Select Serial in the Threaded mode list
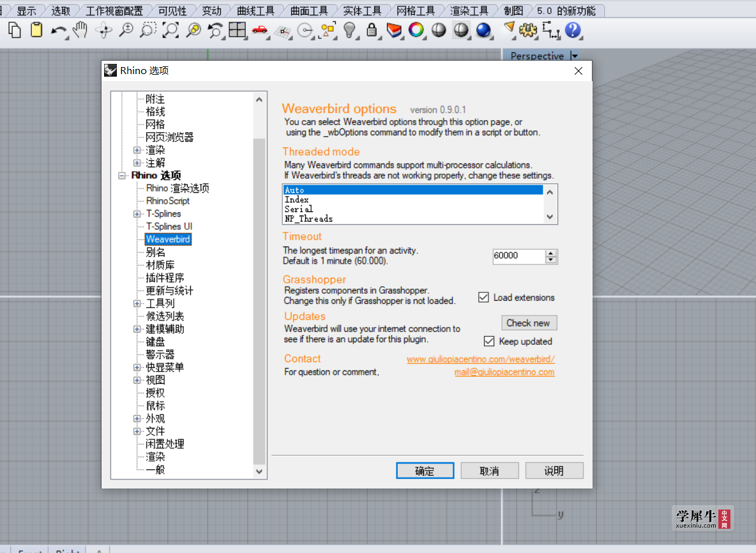756x553 pixels. click(412, 209)
